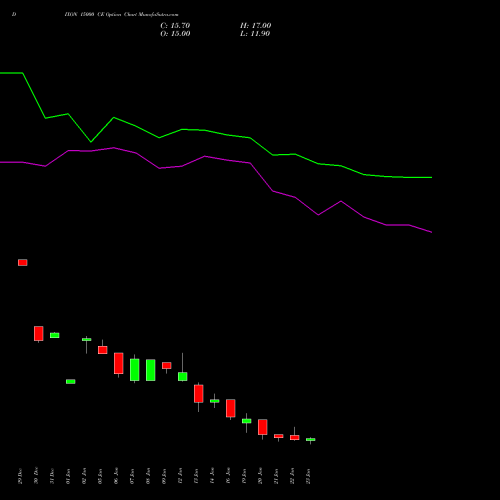Viewport: 500px width, 500px height.
Task: Click the green candlestick for 01 Jan
Action: pyautogui.click(x=71, y=382)
